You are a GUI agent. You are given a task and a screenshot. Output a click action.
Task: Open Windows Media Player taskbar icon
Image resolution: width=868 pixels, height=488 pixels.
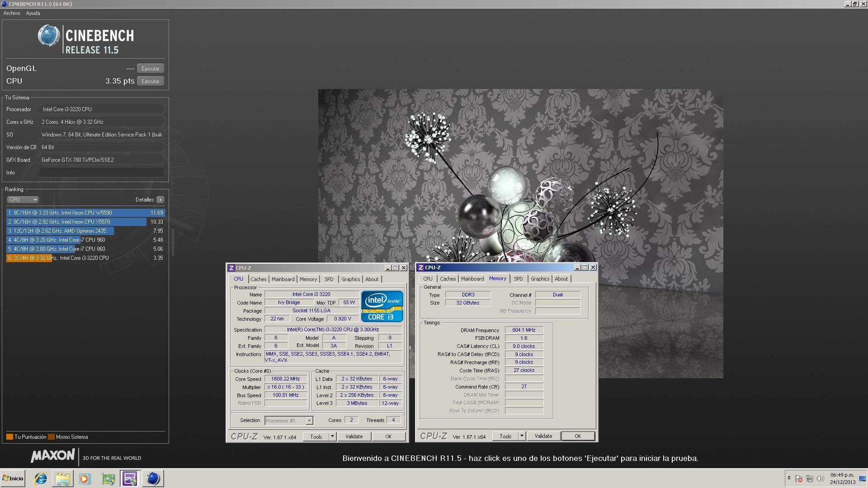point(85,479)
